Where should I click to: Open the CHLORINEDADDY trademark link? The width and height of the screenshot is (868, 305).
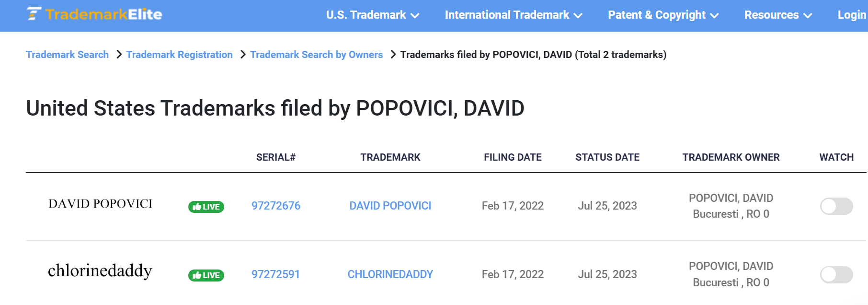click(x=390, y=274)
